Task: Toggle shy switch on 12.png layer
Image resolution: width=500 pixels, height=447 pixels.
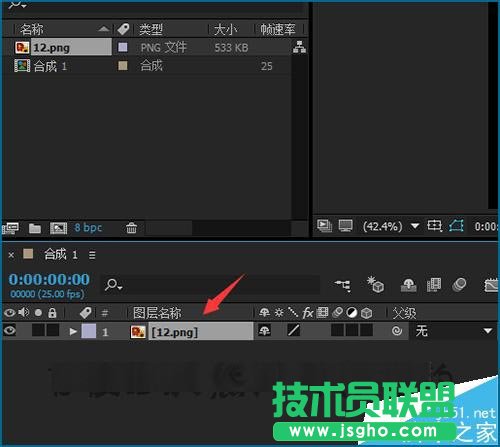Action: (265, 331)
